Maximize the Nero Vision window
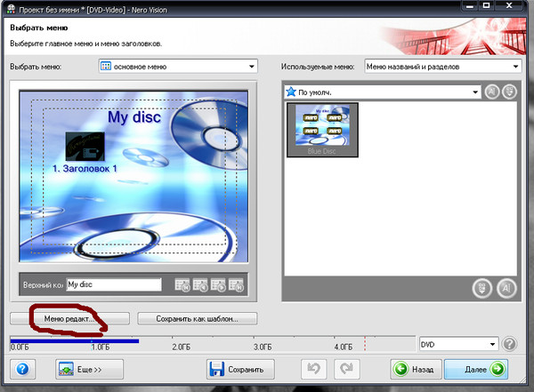534x392 pixels. click(487, 6)
